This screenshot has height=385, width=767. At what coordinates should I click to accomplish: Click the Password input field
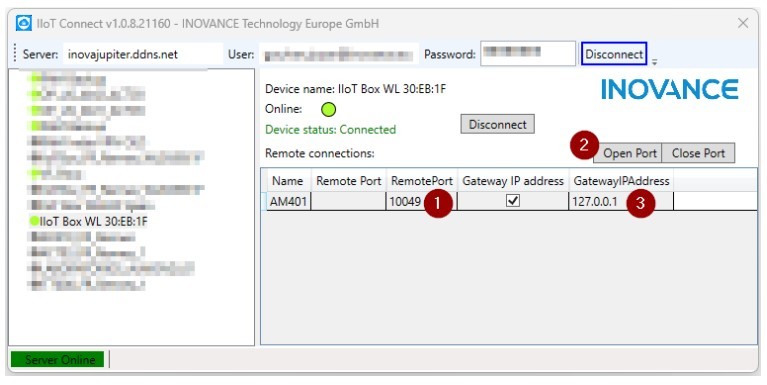[x=528, y=54]
